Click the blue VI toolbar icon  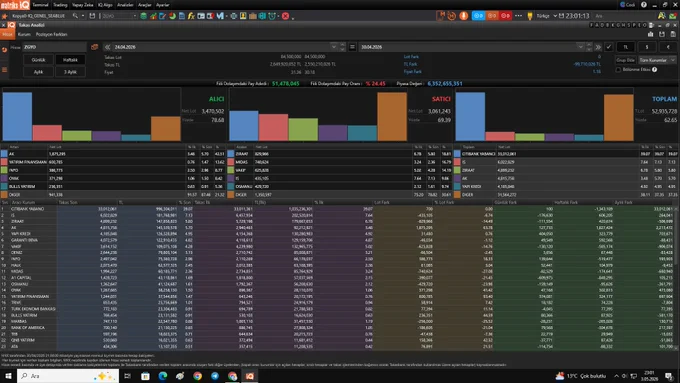click(x=220, y=16)
